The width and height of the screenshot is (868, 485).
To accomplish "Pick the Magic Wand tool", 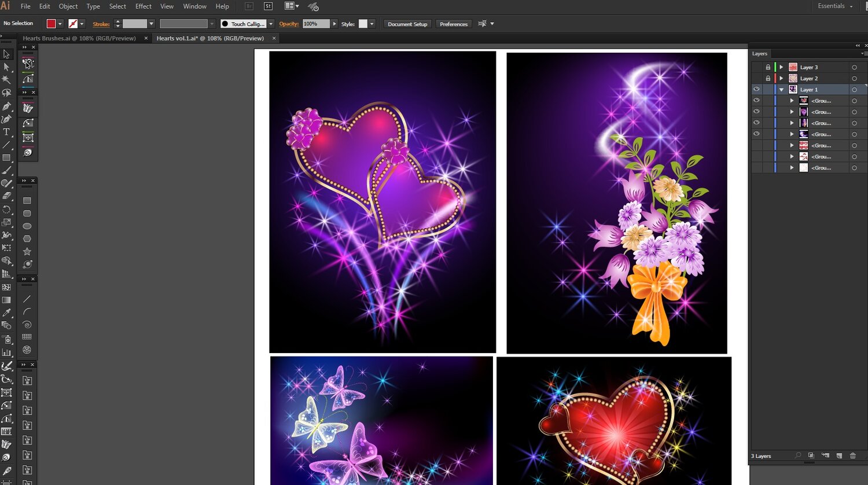I will pos(6,80).
